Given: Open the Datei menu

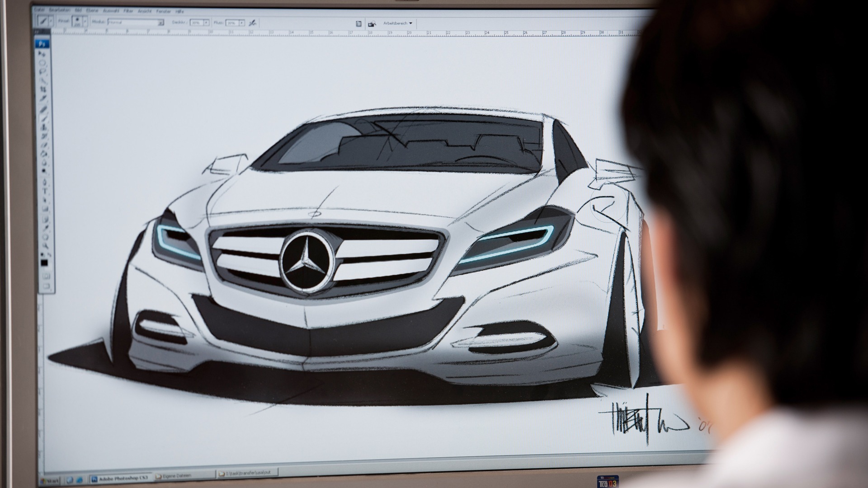Looking at the screenshot, I should tap(39, 10).
